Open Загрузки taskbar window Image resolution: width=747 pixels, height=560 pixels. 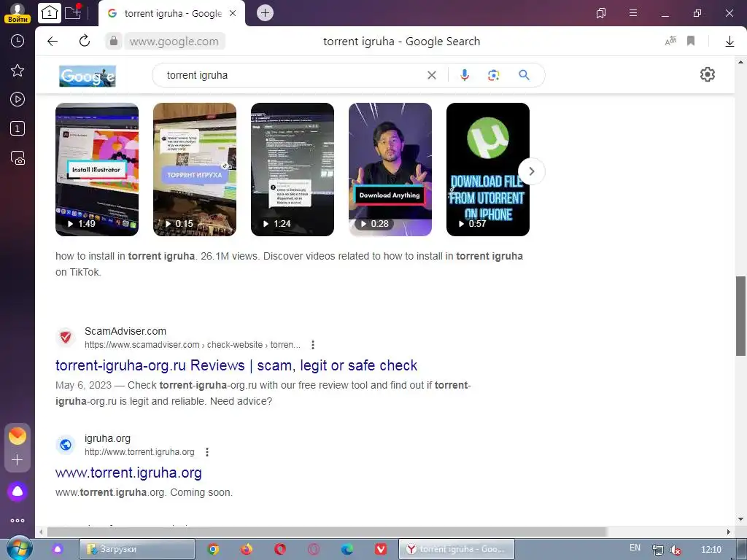click(x=136, y=549)
